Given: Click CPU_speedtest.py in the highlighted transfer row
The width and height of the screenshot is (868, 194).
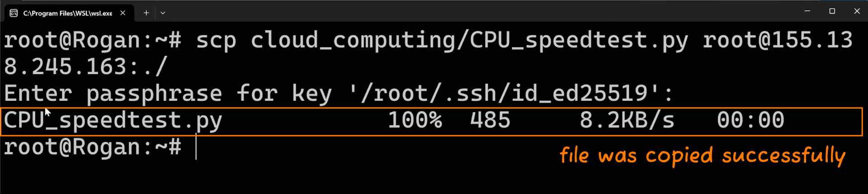Looking at the screenshot, I should tap(113, 121).
